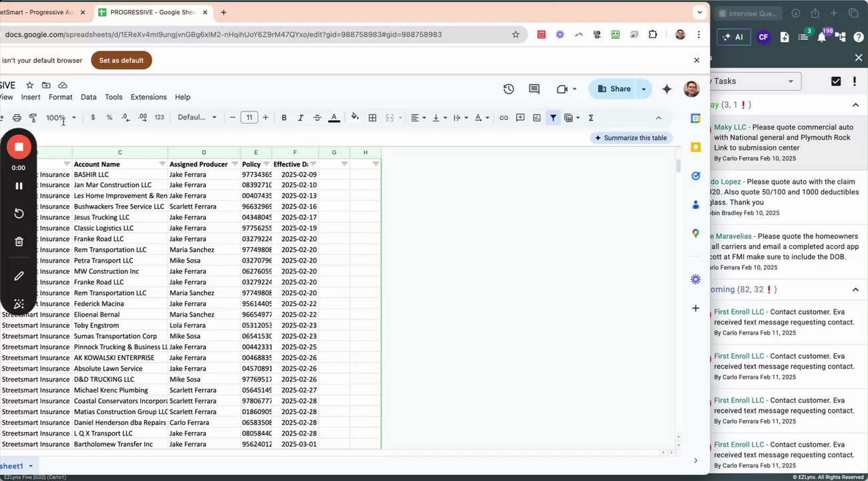Open text wrapping dropdown

(460, 118)
